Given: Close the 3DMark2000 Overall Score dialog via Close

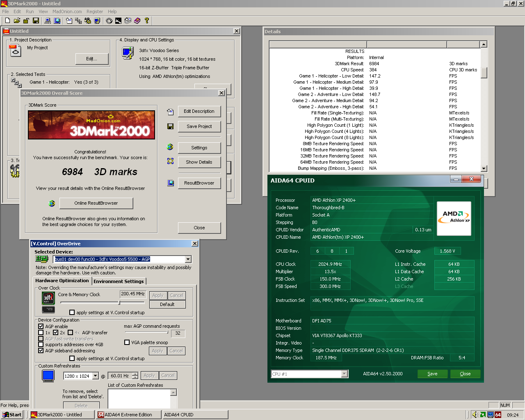Looking at the screenshot, I should [x=199, y=228].
